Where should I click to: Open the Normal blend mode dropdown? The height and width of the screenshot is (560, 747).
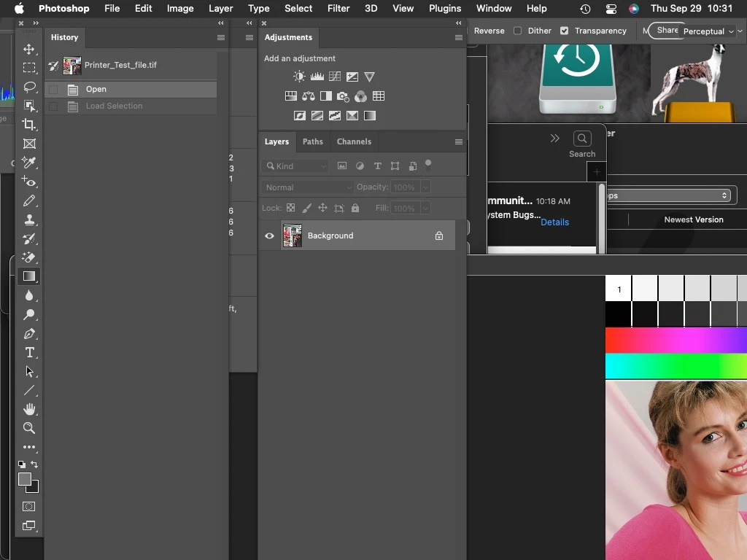[x=307, y=187]
